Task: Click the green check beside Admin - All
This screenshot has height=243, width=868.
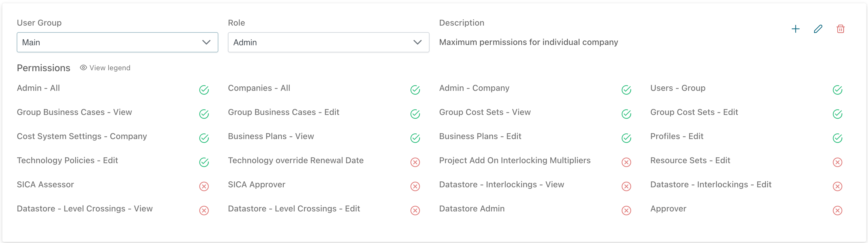Action: [x=204, y=90]
